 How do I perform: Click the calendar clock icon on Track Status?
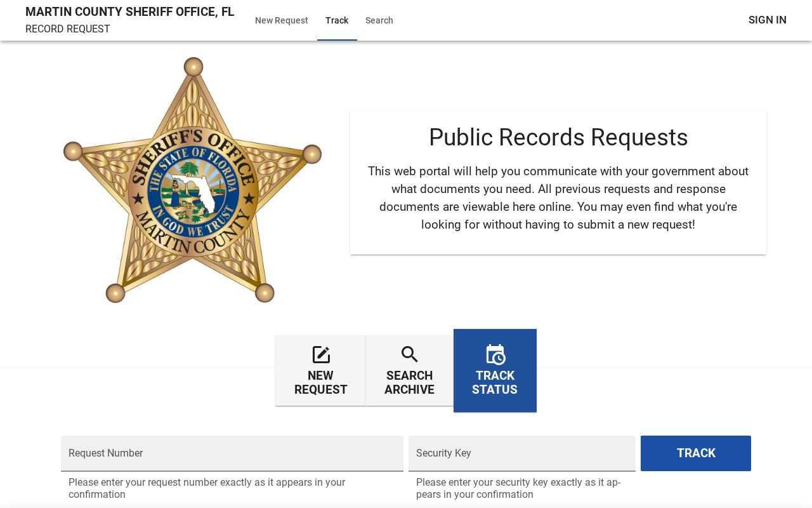click(x=495, y=354)
